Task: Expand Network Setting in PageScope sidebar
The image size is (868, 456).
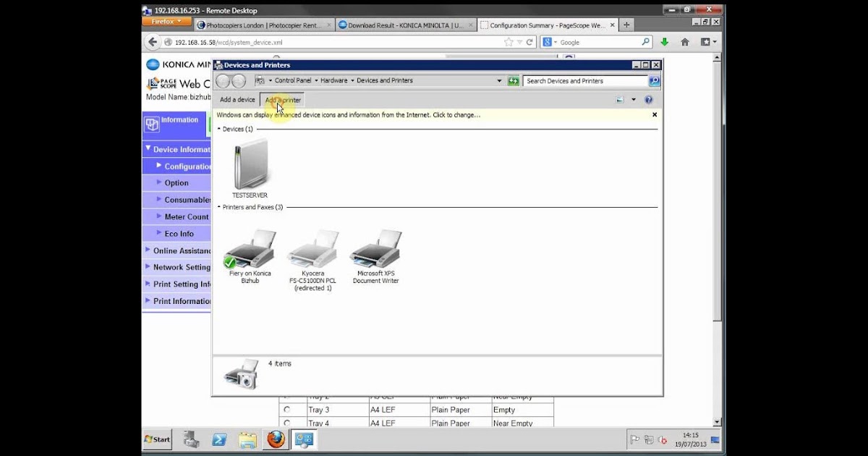Action: 177,267
